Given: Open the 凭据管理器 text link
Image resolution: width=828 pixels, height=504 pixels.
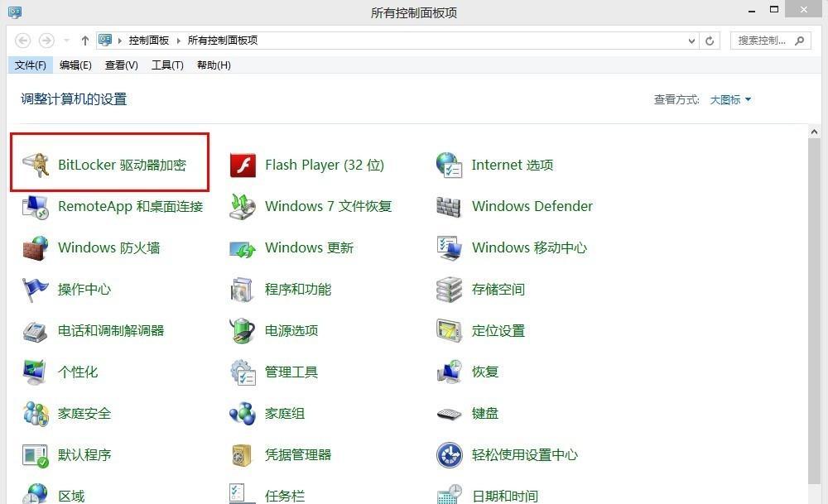Looking at the screenshot, I should coord(298,455).
